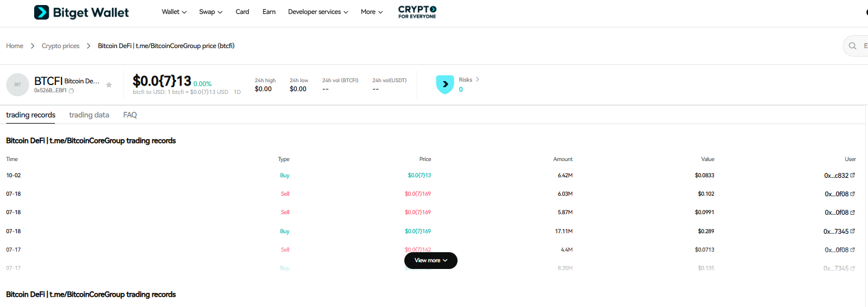Click the search magnifier icon
868x307 pixels.
coord(853,46)
